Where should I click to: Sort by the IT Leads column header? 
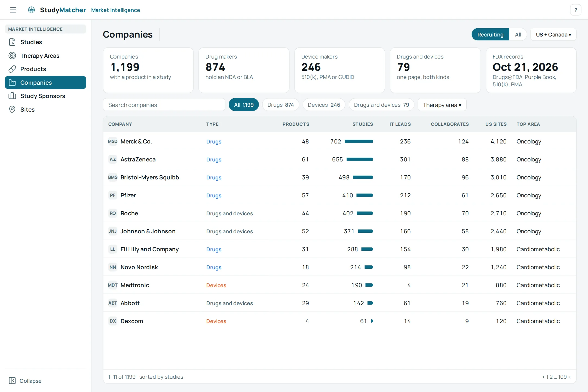pos(400,124)
